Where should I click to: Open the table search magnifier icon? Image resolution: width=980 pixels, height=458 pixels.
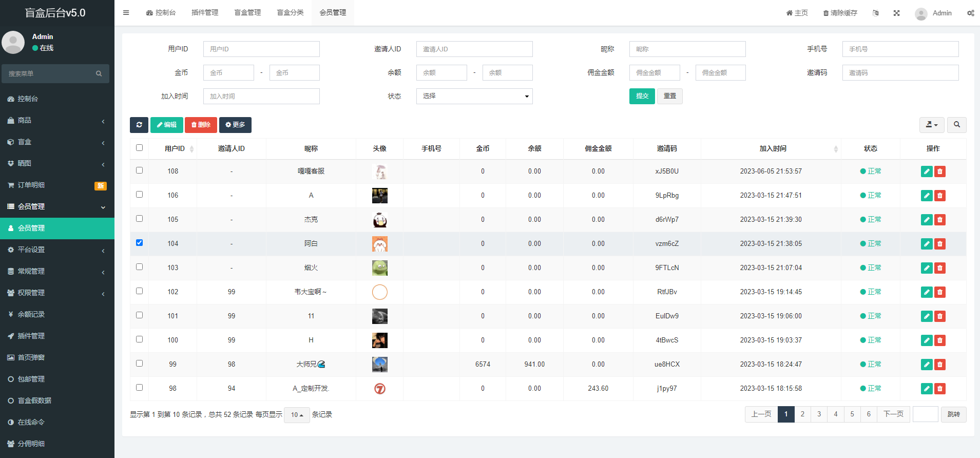tap(956, 125)
